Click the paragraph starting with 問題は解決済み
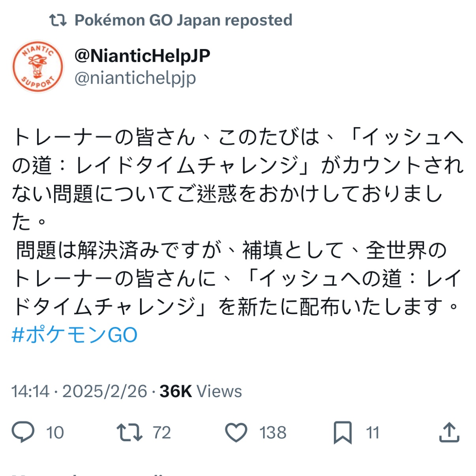Image resolution: width=476 pixels, height=476 pixels. point(237,278)
